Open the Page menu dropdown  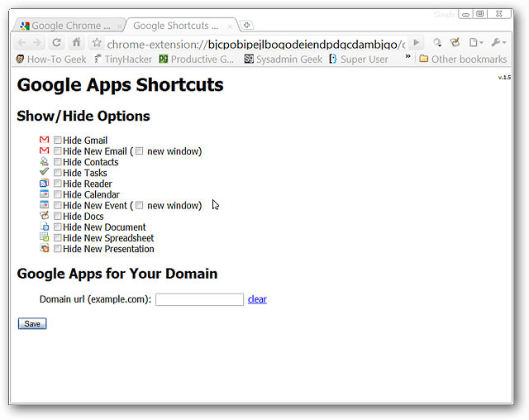click(x=476, y=42)
